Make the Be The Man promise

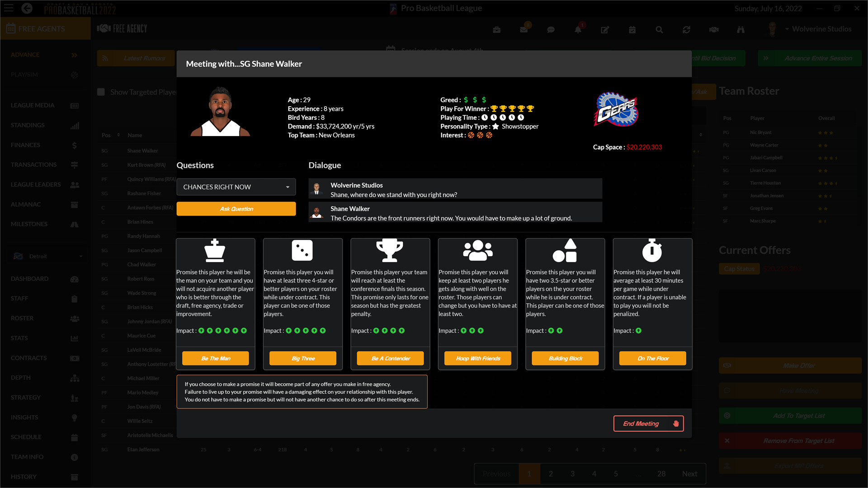[x=215, y=358]
